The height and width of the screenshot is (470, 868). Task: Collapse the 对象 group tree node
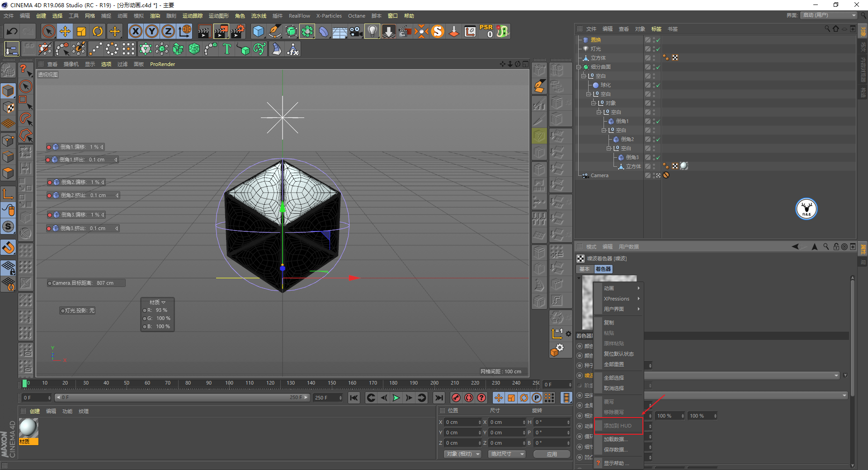point(594,103)
